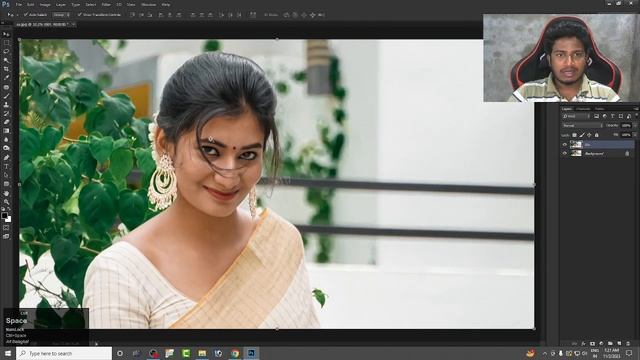Open the File menu
Viewport: 640px width, 360px height.
[x=19, y=4]
